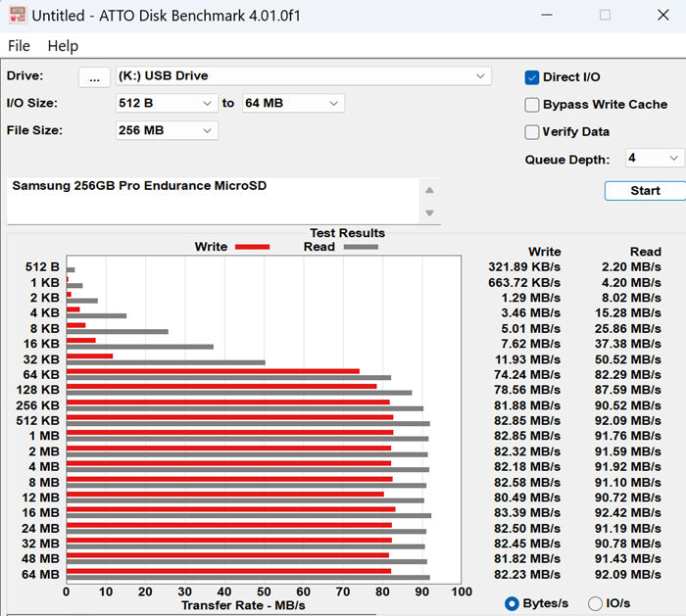Click the 11.93 MB/s write value
The height and width of the screenshot is (616, 686).
[527, 359]
